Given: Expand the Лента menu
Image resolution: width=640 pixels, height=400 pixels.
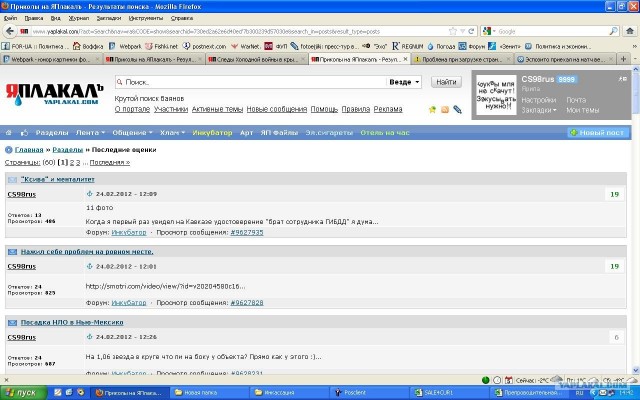Looking at the screenshot, I should click(90, 133).
